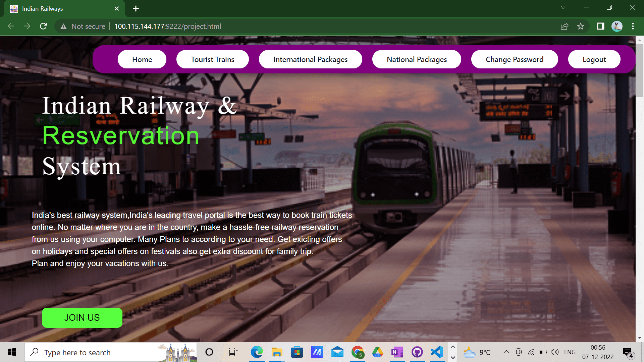
Task: Open the page share icon
Action: tap(565, 26)
